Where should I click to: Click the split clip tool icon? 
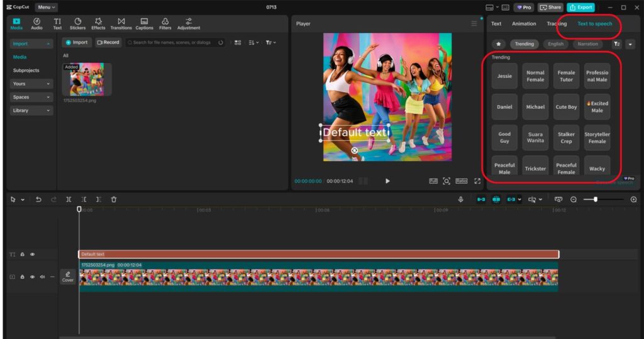(x=69, y=199)
